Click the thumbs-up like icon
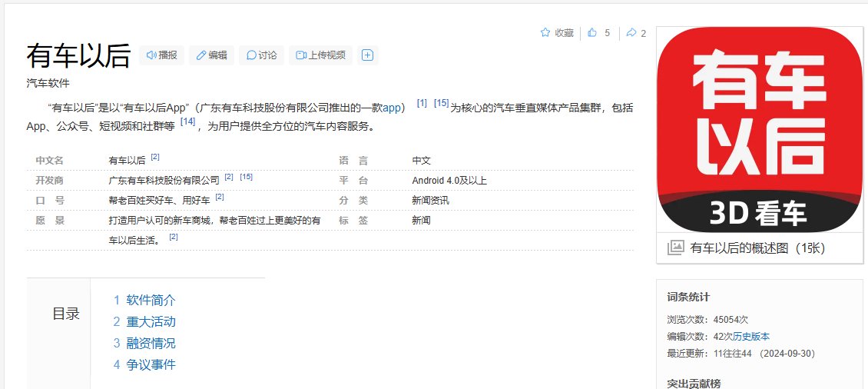Screen dimensions: 868x389 [592, 33]
